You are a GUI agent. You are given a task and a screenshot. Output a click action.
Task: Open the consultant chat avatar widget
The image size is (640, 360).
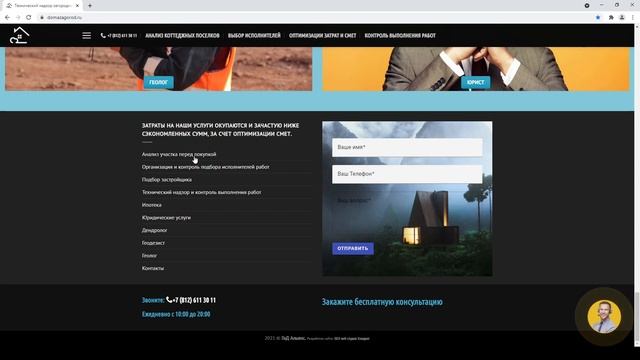click(604, 317)
